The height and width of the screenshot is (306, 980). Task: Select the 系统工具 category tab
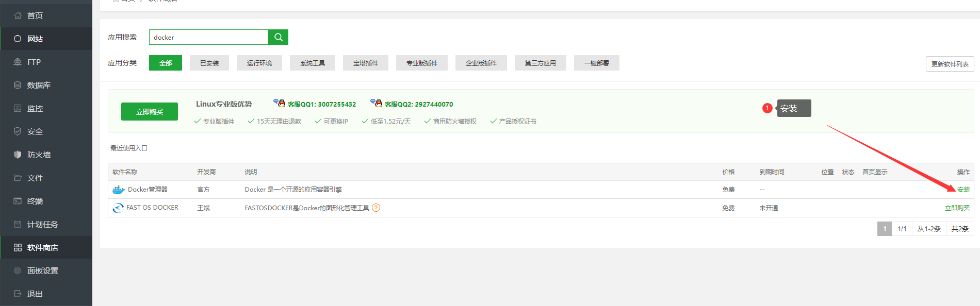[x=313, y=63]
